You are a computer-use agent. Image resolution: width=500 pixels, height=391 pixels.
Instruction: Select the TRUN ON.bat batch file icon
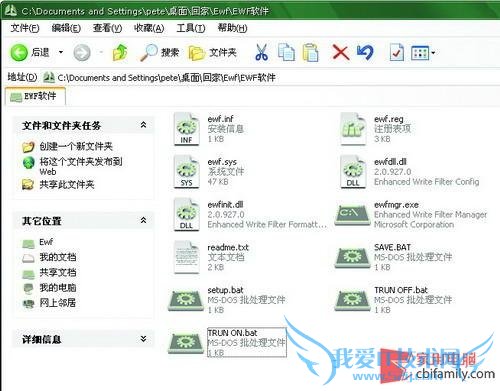pos(186,343)
